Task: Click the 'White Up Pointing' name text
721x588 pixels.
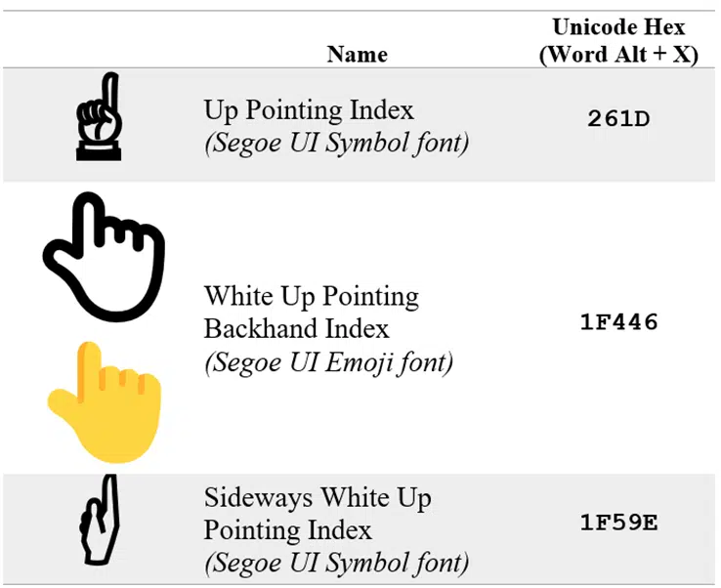Action: click(312, 297)
